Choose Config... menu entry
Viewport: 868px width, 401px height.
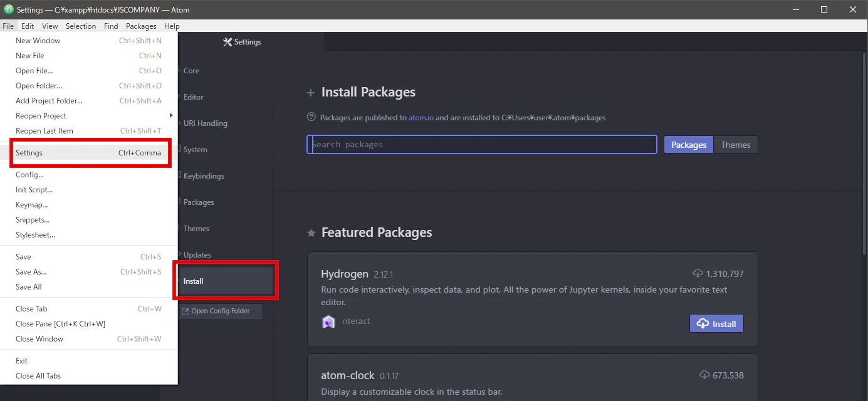tap(89, 175)
